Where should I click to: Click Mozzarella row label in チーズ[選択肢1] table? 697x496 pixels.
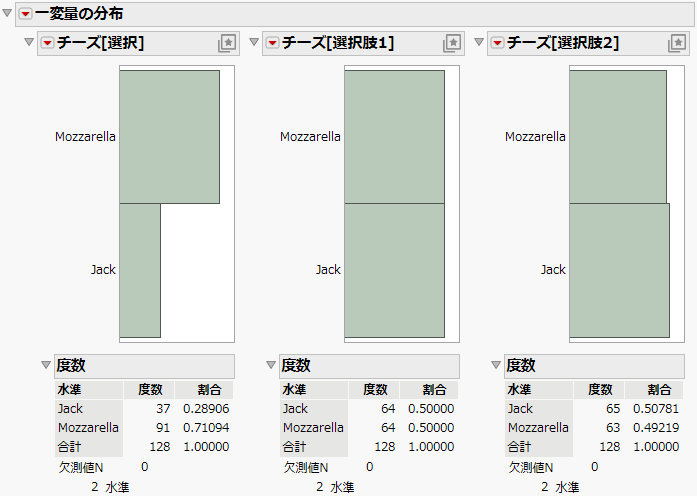[313, 428]
